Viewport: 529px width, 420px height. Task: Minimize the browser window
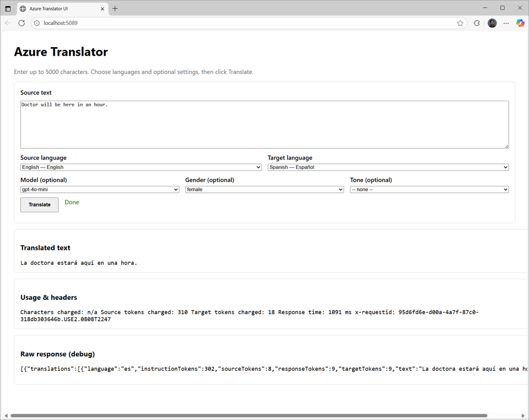[x=485, y=8]
